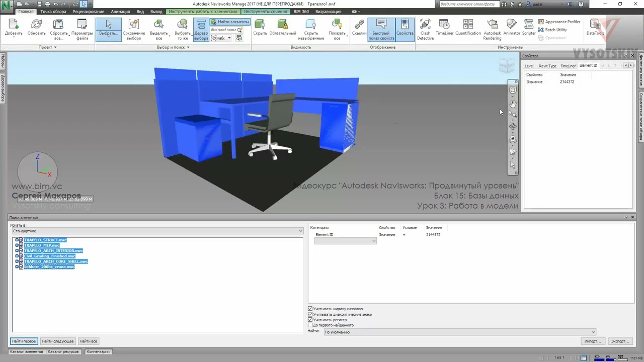Enable До первого найденного checkbox
The image size is (644, 362).
[310, 325]
